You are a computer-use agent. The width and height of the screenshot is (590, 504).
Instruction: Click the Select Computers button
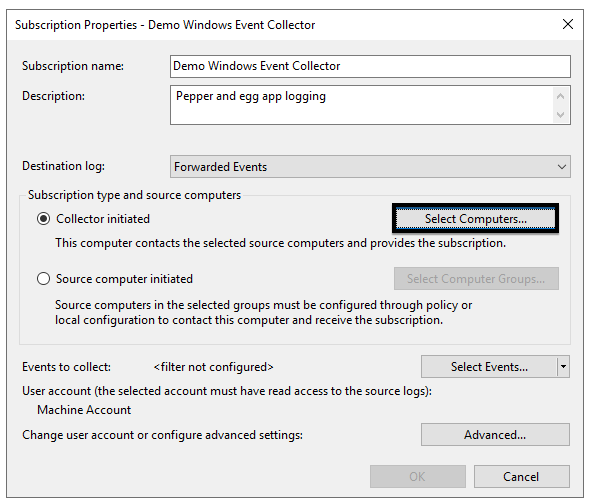tap(476, 219)
